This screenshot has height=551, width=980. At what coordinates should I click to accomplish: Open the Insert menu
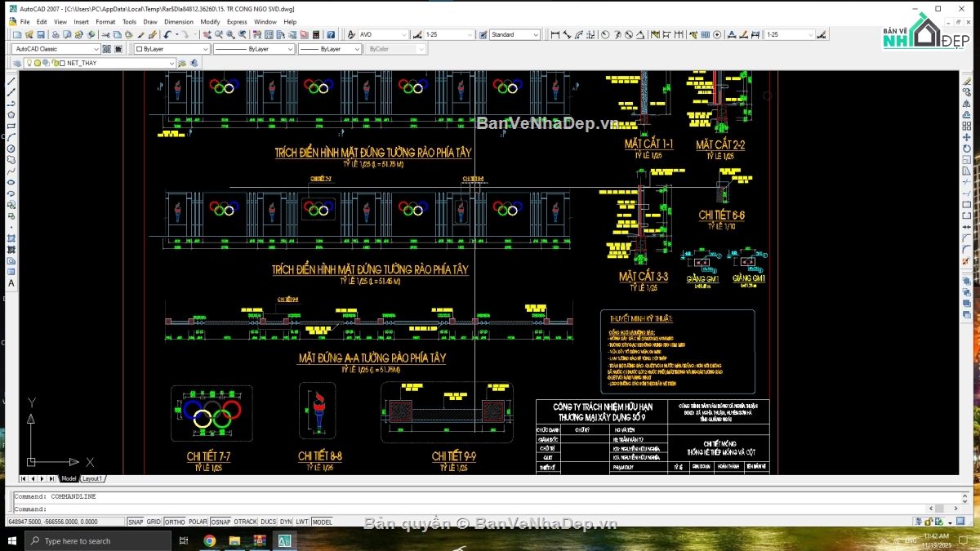pos(82,22)
